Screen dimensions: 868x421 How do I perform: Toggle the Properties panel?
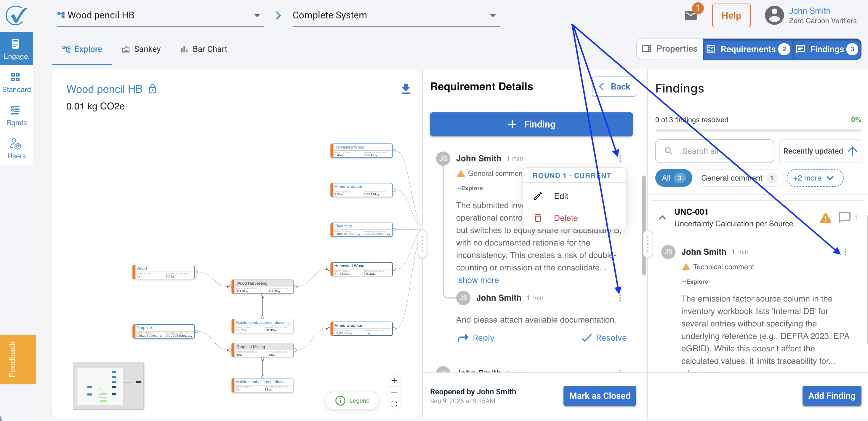coord(670,49)
